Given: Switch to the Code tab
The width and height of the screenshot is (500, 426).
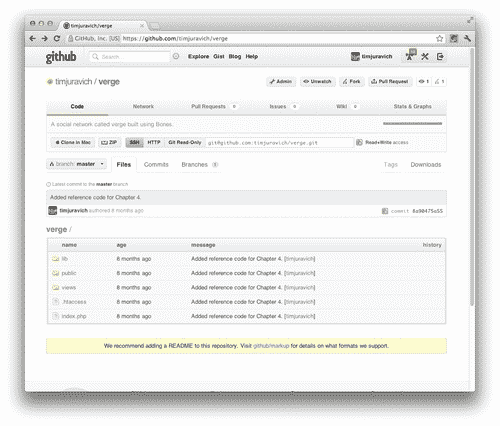Looking at the screenshot, I should pyautogui.click(x=77, y=106).
